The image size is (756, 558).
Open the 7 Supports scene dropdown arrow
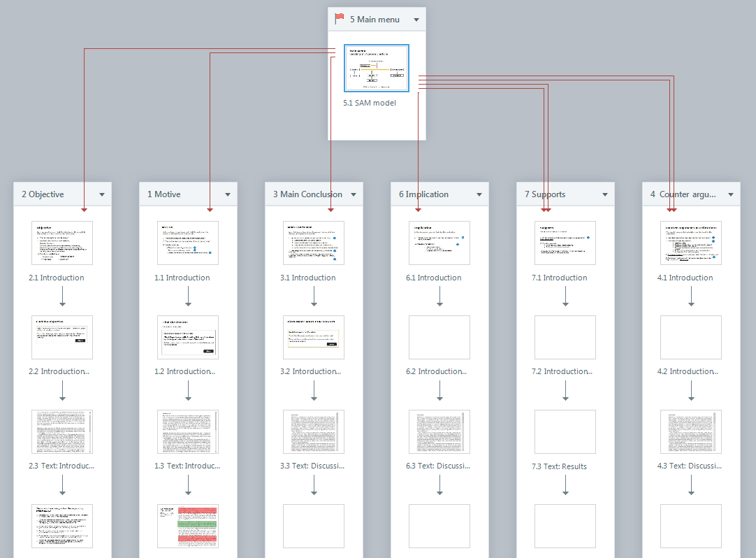click(605, 194)
